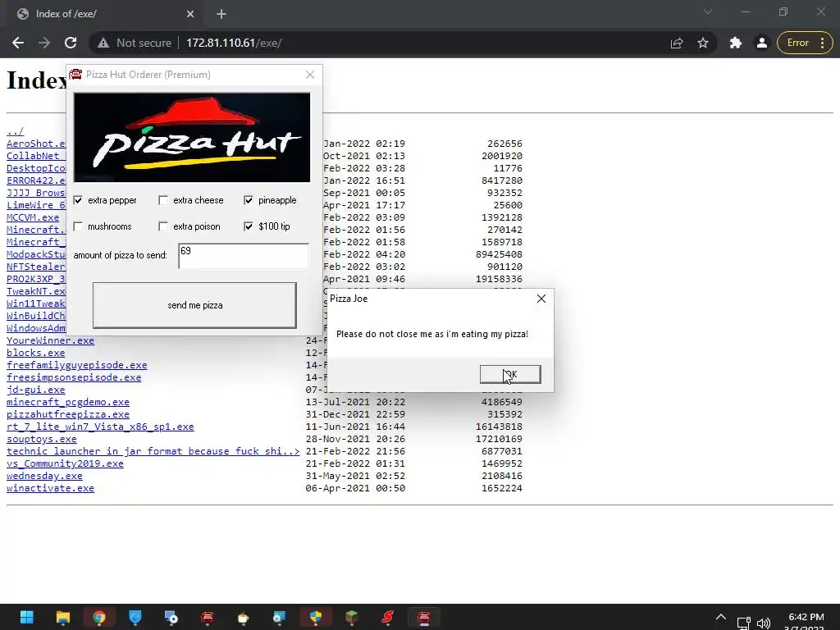This screenshot has width=840, height=630.
Task: Open a new browser tab
Action: [x=221, y=14]
